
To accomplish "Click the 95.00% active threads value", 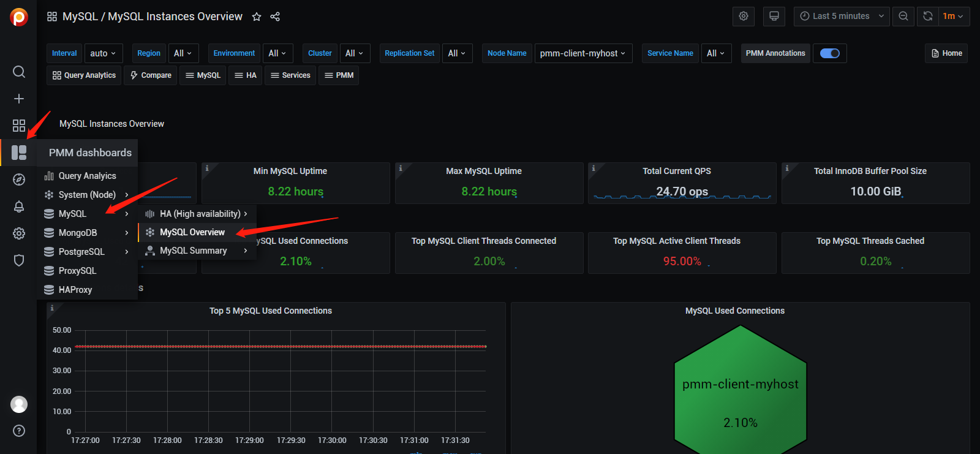I will coord(682,261).
